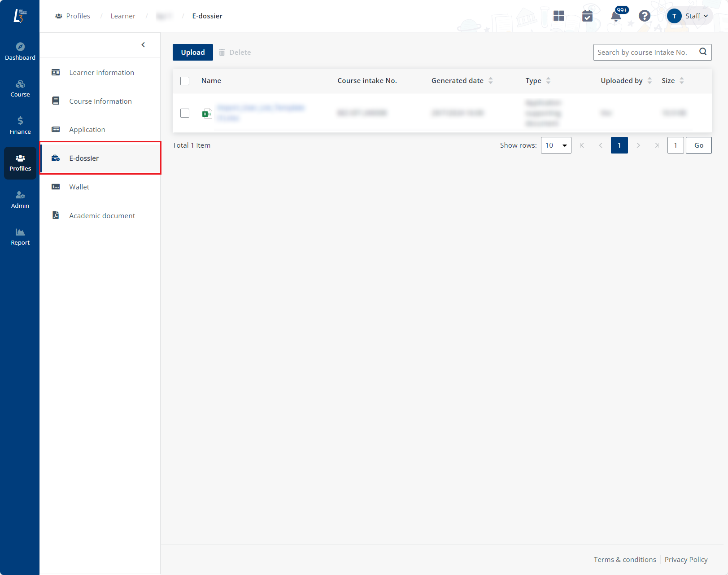Expand the Show rows dropdown
The height and width of the screenshot is (575, 728).
click(556, 145)
